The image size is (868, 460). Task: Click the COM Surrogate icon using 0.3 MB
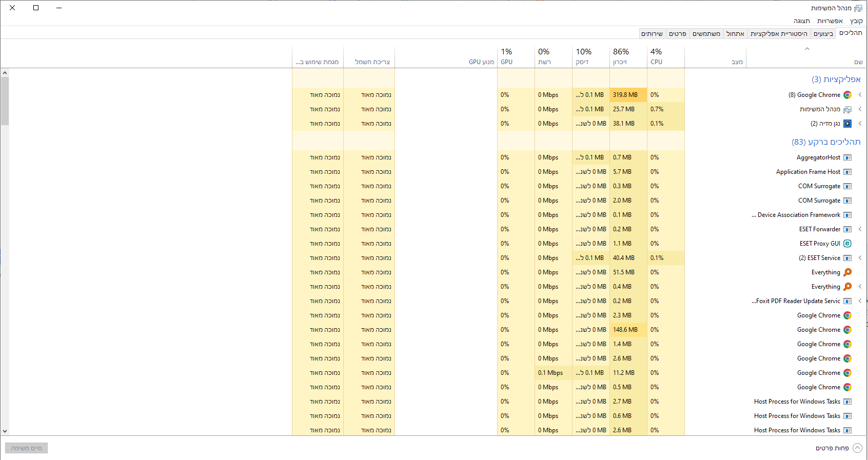point(847,186)
